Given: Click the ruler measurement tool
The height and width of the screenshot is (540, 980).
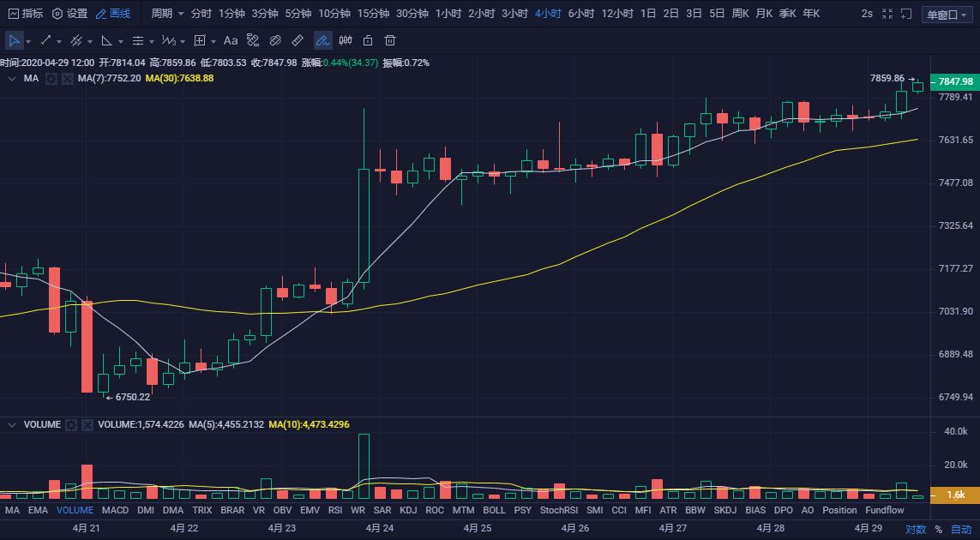Looking at the screenshot, I should point(298,40).
